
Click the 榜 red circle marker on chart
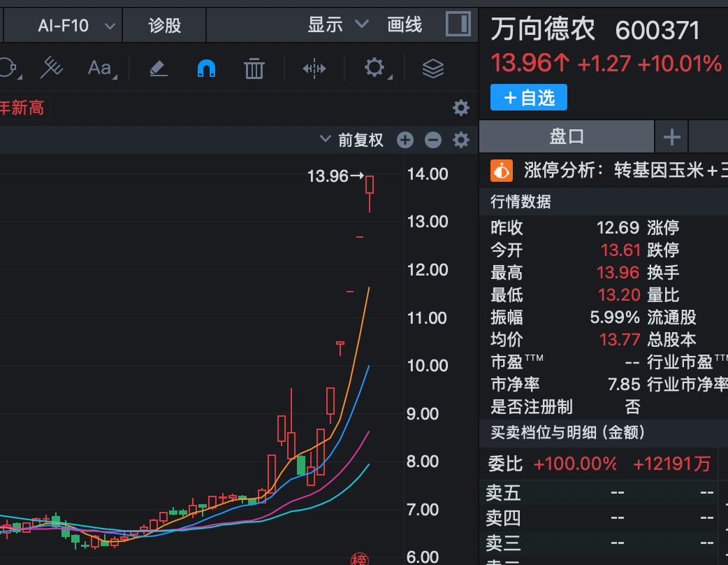tap(359, 559)
